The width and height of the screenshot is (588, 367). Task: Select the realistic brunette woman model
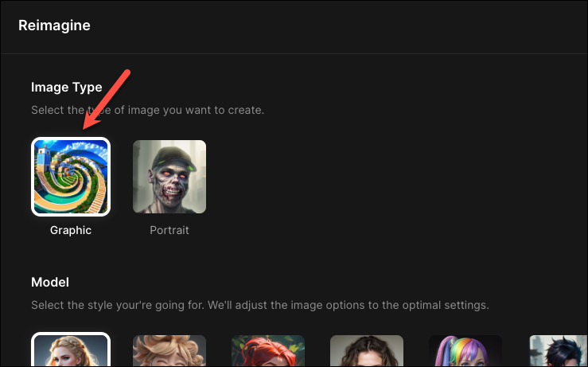click(x=367, y=351)
